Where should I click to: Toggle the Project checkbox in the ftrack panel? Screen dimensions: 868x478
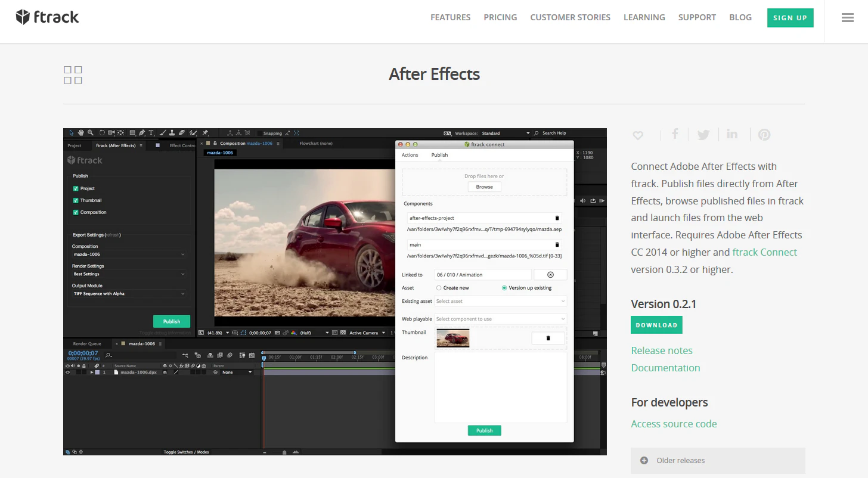pos(76,188)
